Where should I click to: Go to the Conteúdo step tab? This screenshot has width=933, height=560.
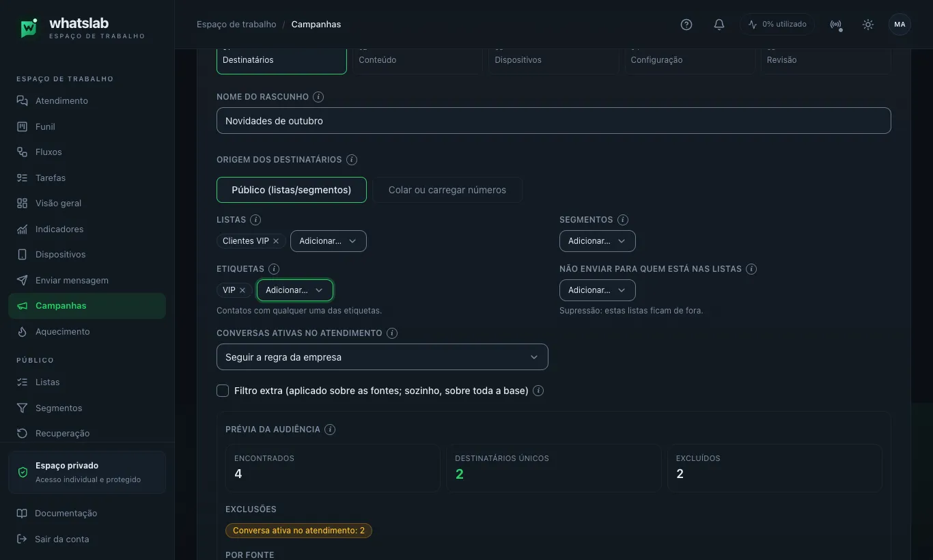[417, 60]
